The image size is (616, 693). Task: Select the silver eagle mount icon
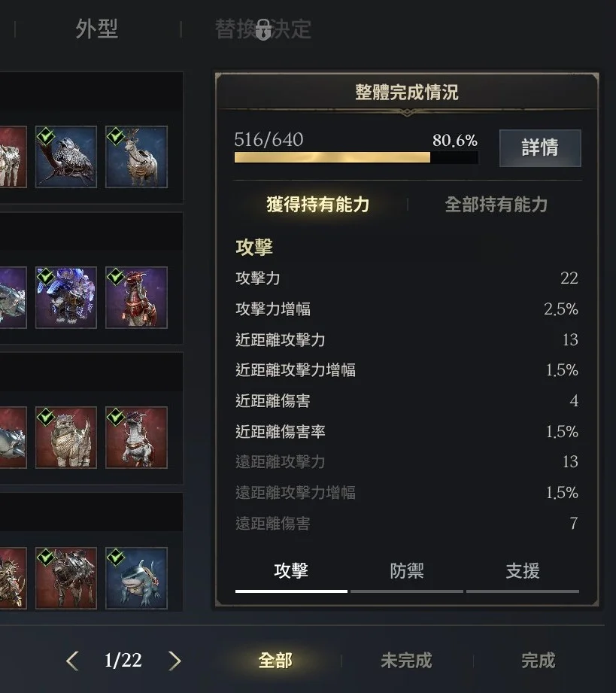pyautogui.click(x=66, y=157)
